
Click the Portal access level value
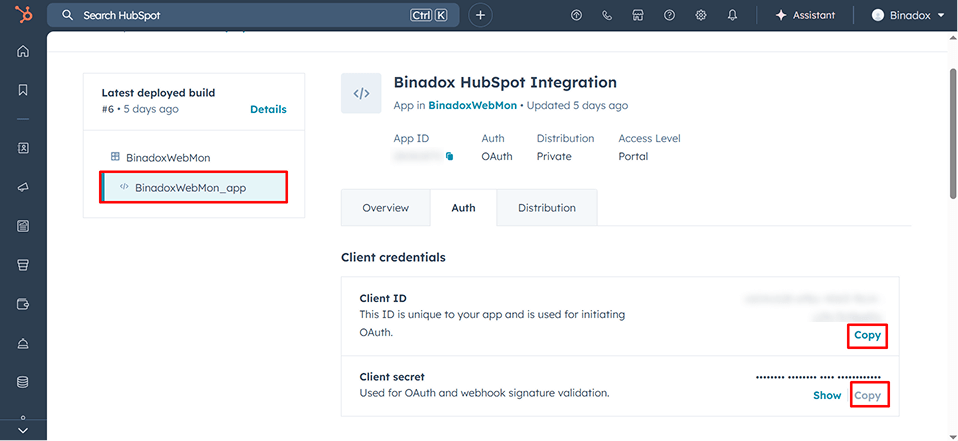click(633, 156)
